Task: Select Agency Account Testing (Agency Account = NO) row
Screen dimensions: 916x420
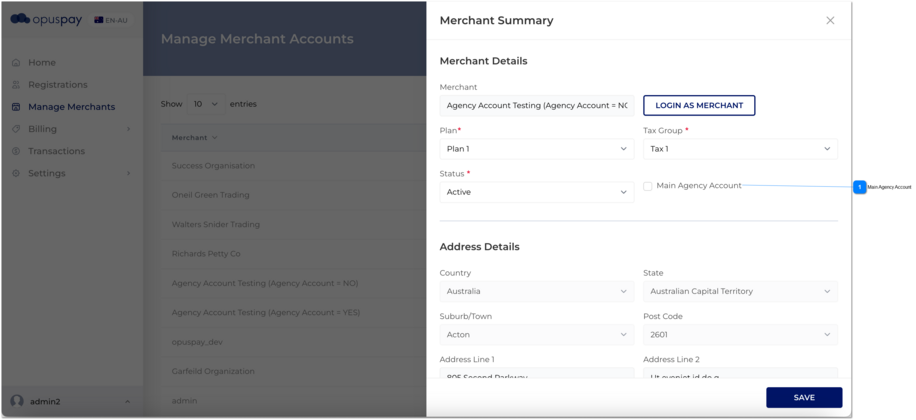Action: (x=293, y=283)
